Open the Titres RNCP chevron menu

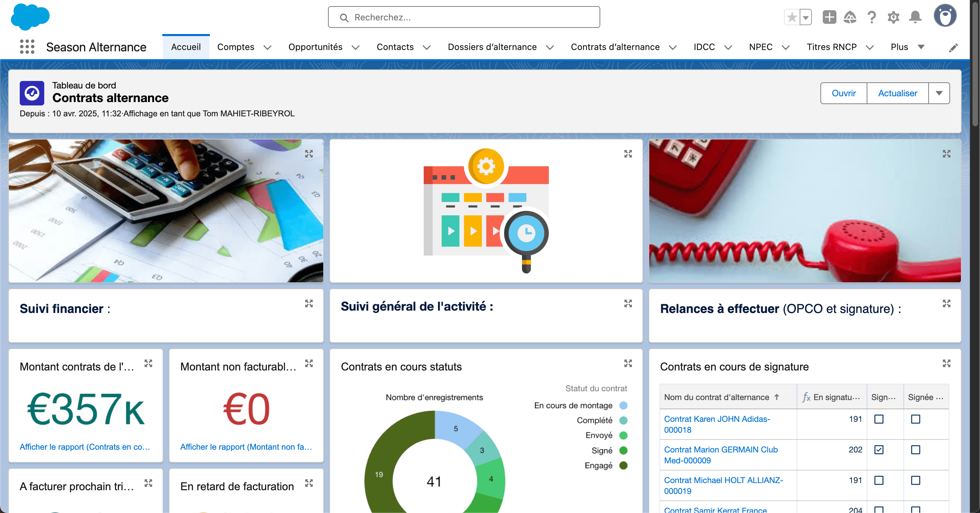870,48
